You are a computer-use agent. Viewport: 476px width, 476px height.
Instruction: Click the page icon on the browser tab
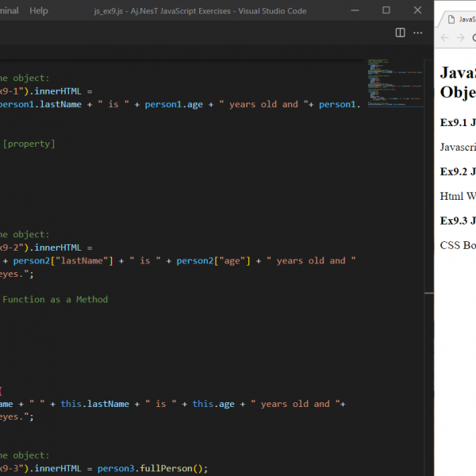pyautogui.click(x=450, y=17)
